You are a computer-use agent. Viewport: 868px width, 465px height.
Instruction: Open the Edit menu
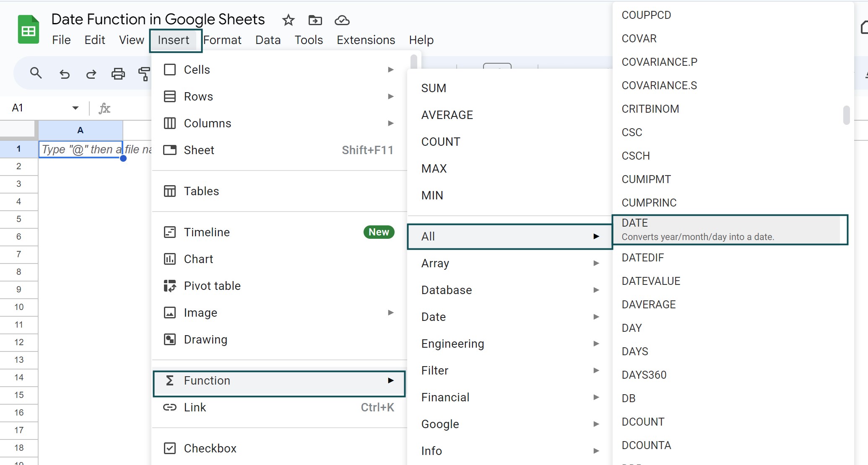95,40
